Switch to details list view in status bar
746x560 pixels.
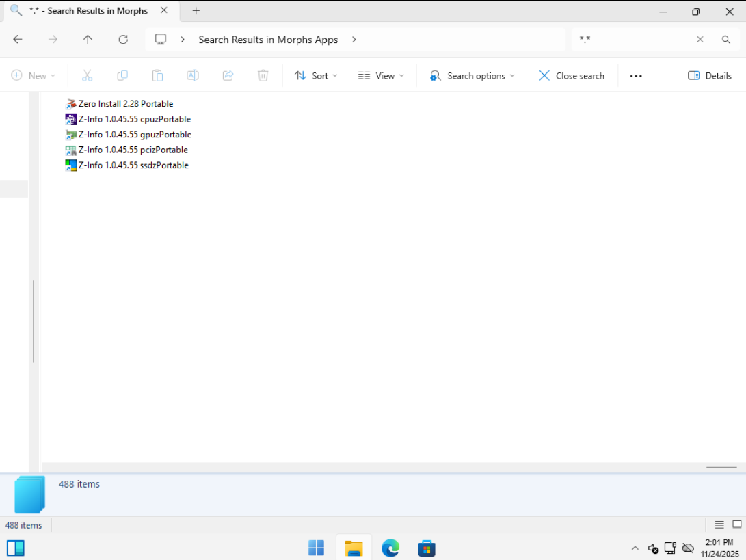[x=719, y=525]
